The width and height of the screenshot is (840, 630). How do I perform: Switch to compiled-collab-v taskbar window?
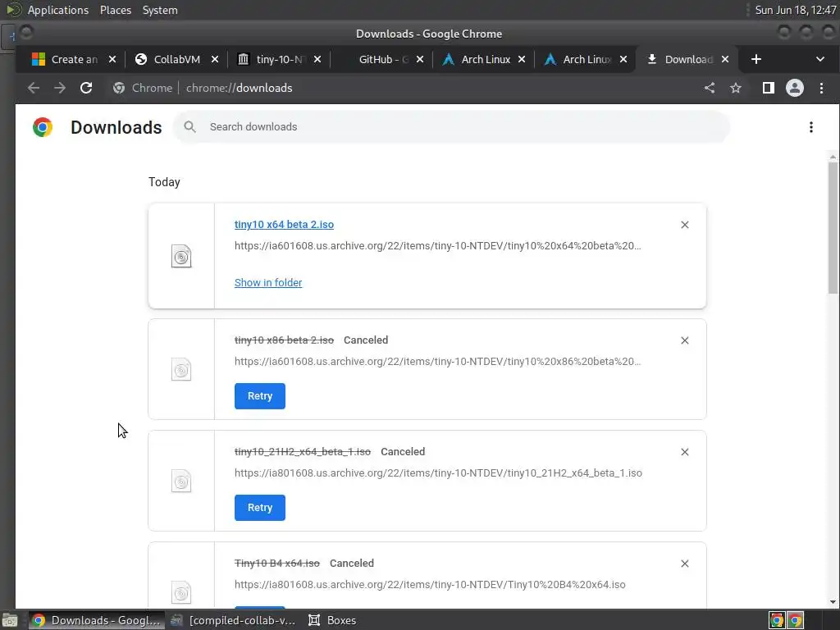pyautogui.click(x=233, y=620)
